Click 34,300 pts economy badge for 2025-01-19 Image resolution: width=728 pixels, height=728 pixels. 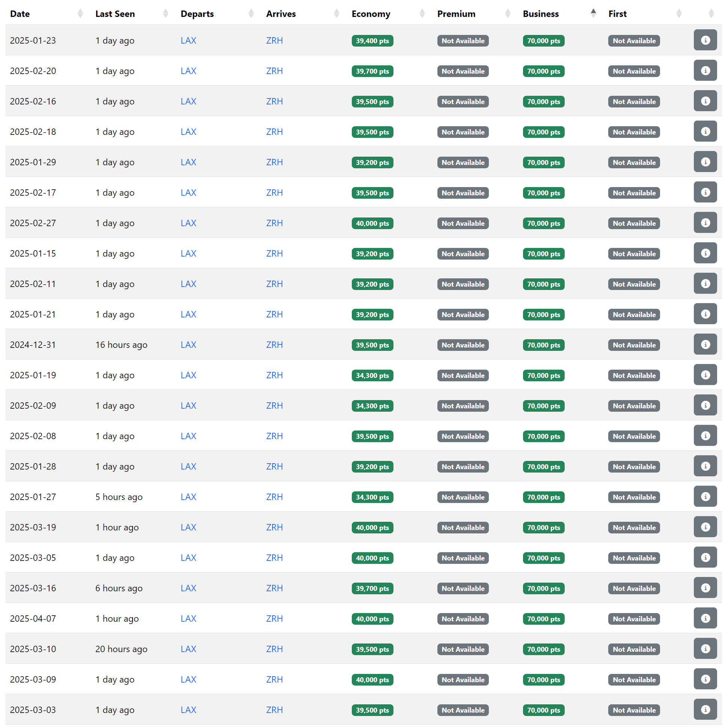click(x=372, y=376)
